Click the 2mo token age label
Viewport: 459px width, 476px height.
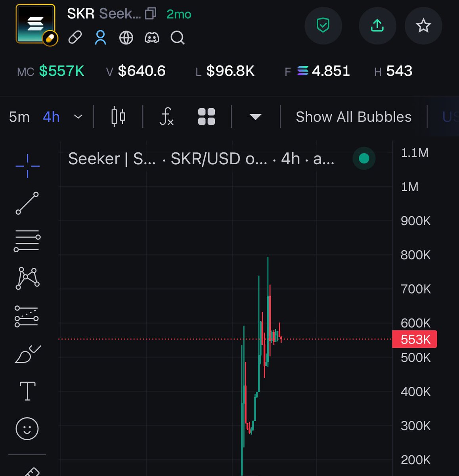179,14
